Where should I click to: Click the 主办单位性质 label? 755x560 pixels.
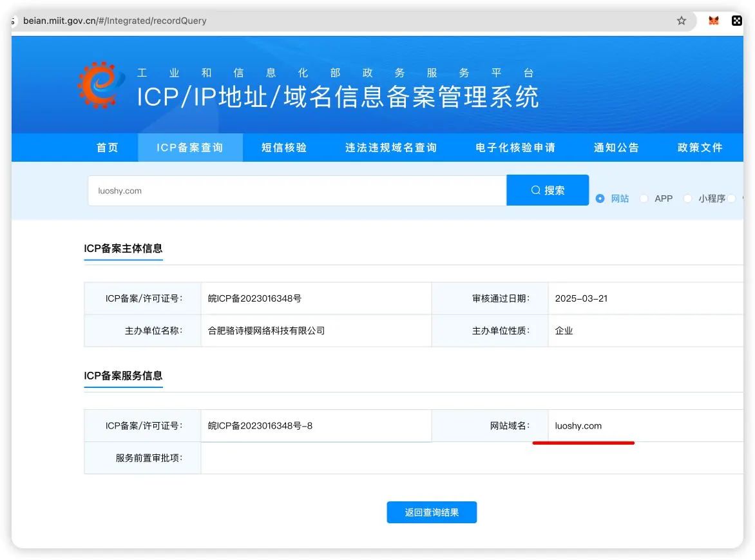(x=501, y=331)
